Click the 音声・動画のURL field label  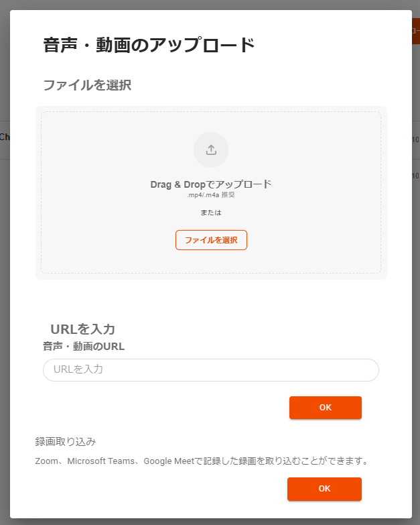pyautogui.click(x=84, y=347)
